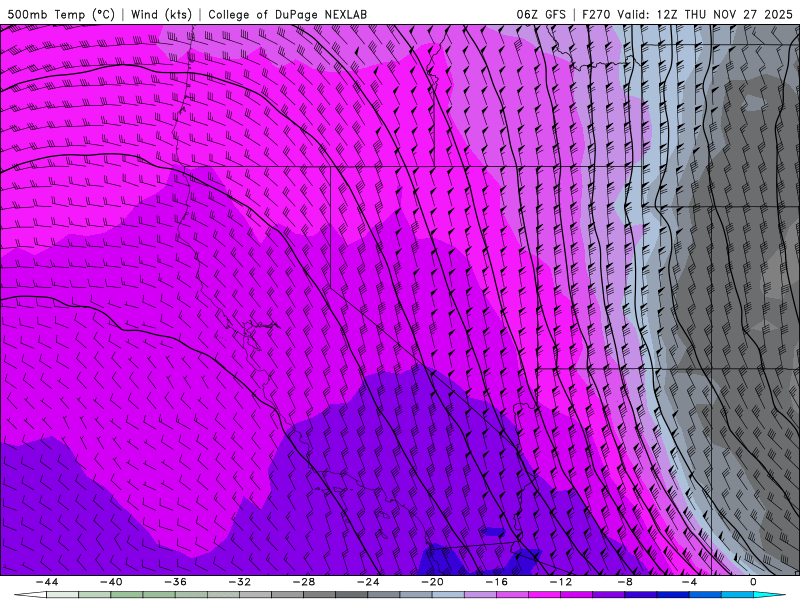Select the -16 colorbar label
This screenshot has width=800, height=600.
point(497,582)
